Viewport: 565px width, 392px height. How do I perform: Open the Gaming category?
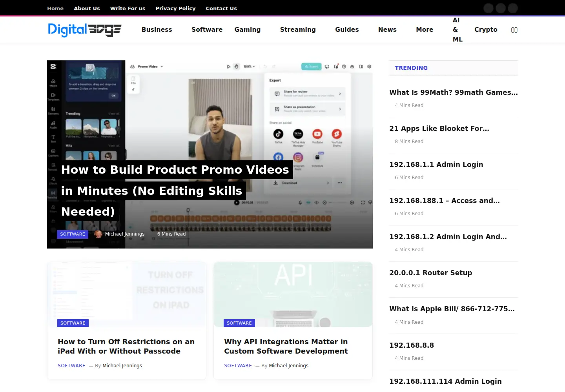[x=248, y=30]
